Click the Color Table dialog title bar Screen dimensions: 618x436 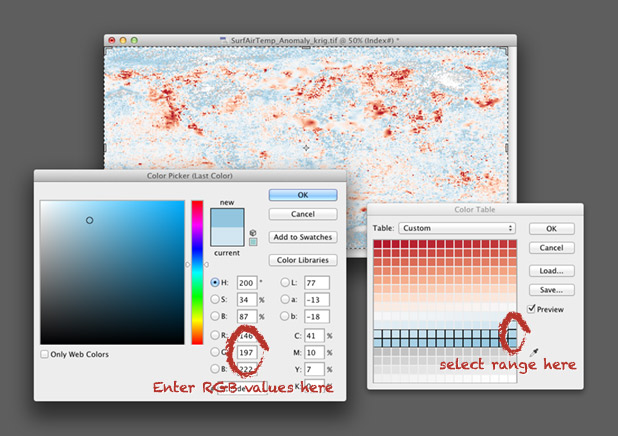click(x=475, y=209)
